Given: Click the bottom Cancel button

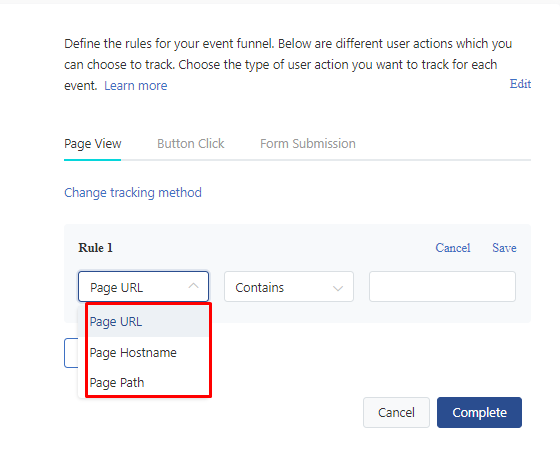Looking at the screenshot, I should pyautogui.click(x=396, y=413).
